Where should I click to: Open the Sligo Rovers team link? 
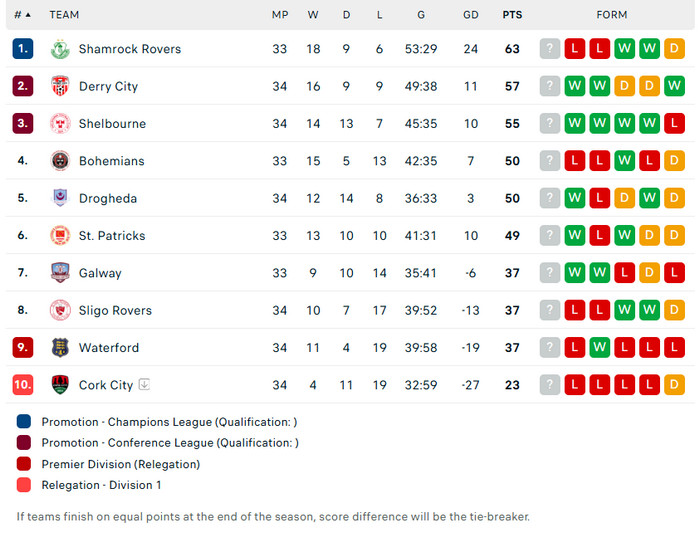[115, 311]
